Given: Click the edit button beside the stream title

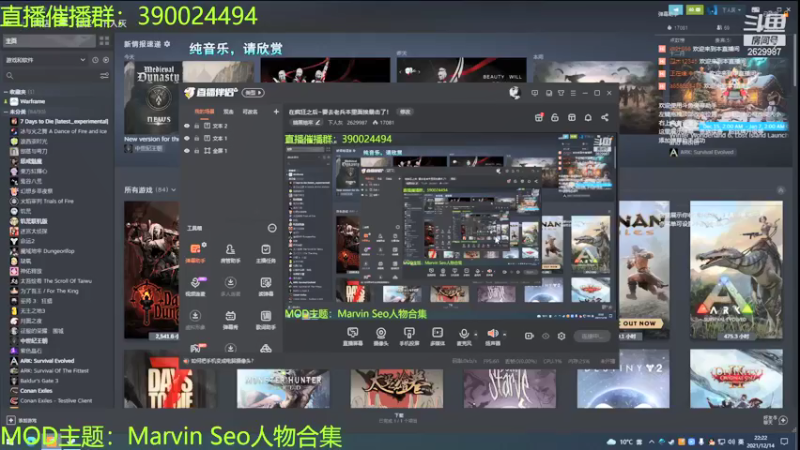Looking at the screenshot, I should point(405,112).
